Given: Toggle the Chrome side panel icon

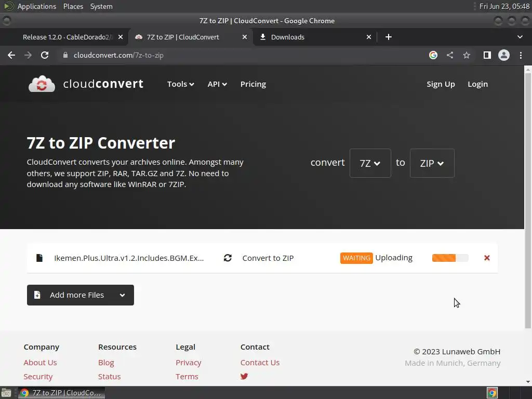Looking at the screenshot, I should 487,55.
